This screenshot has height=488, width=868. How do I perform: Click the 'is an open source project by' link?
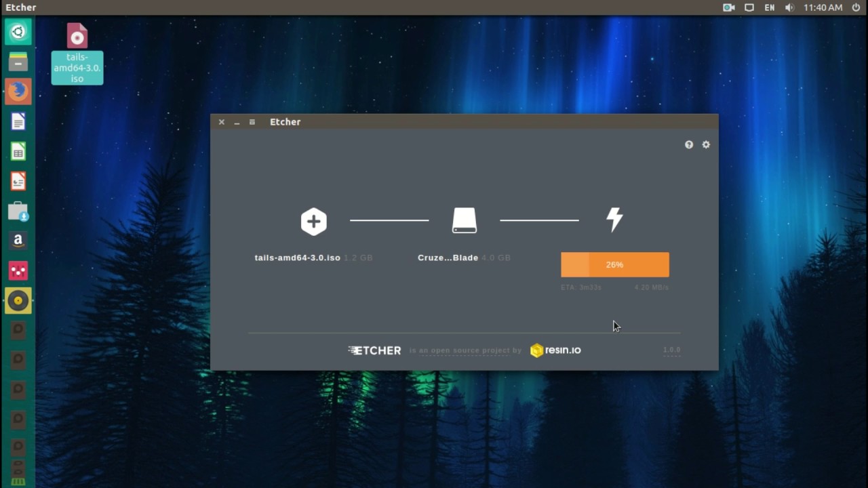coord(465,350)
